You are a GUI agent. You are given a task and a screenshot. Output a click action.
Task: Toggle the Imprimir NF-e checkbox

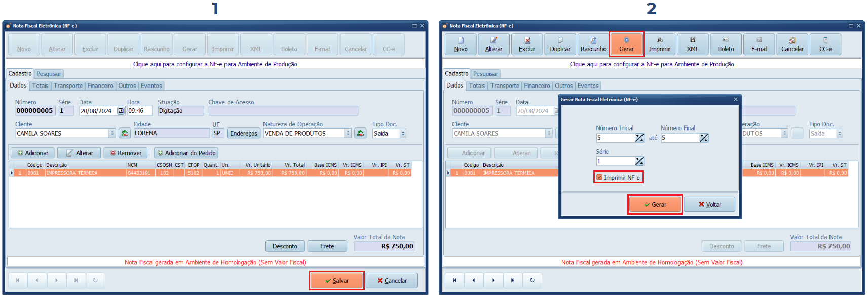click(x=599, y=178)
